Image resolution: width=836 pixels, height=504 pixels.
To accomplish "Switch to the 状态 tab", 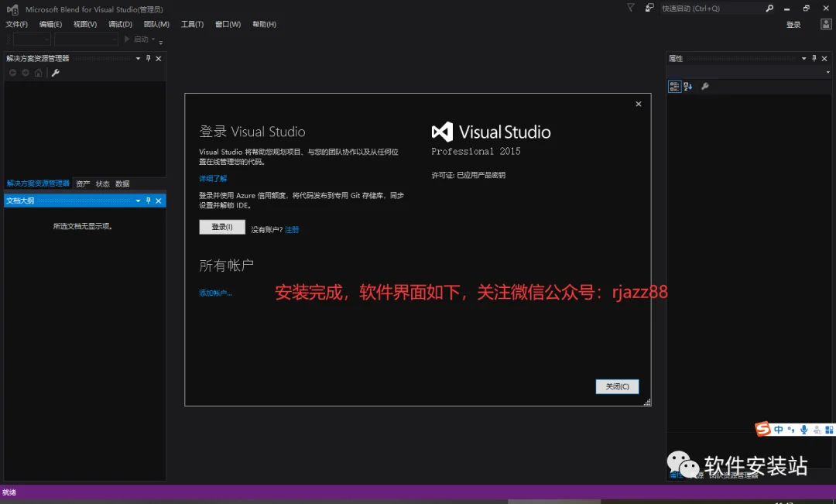I will point(103,184).
